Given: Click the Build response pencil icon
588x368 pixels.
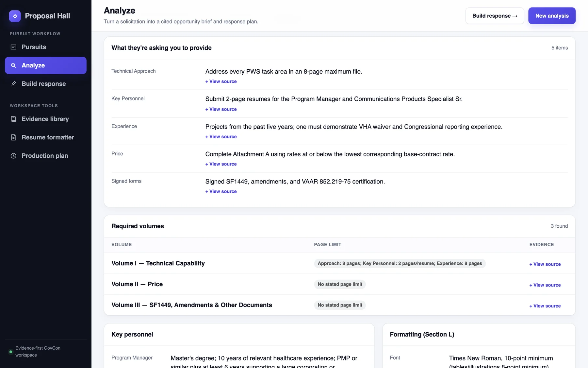Looking at the screenshot, I should pos(13,84).
